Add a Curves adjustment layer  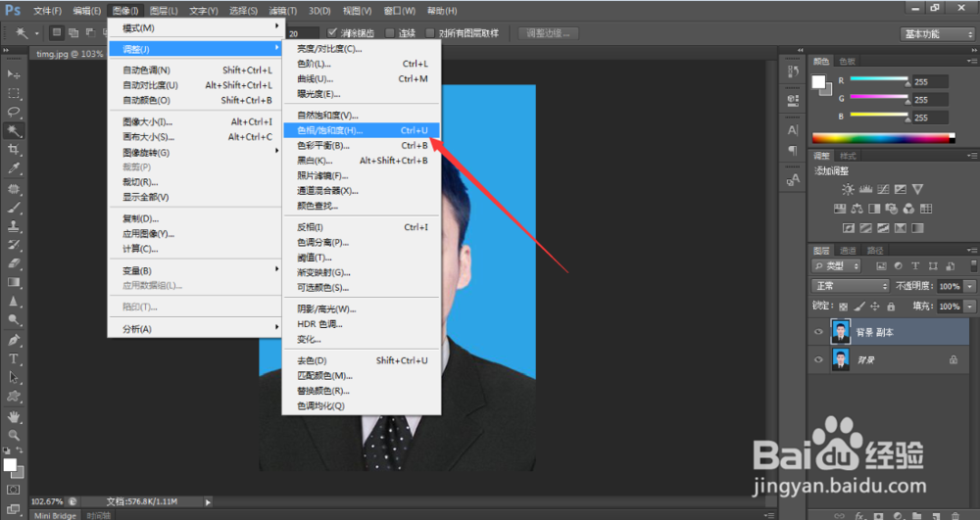(x=883, y=189)
